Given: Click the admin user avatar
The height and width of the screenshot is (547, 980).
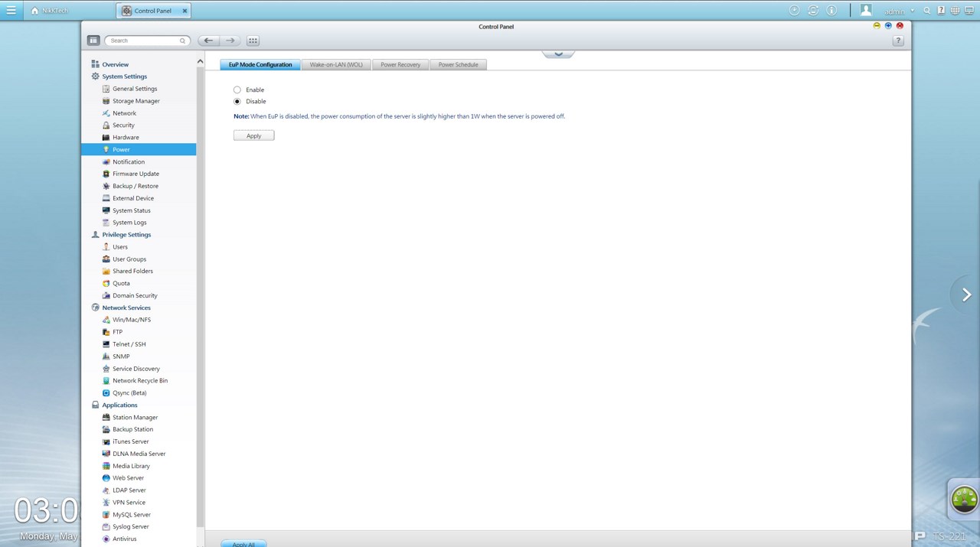Looking at the screenshot, I should [x=866, y=10].
